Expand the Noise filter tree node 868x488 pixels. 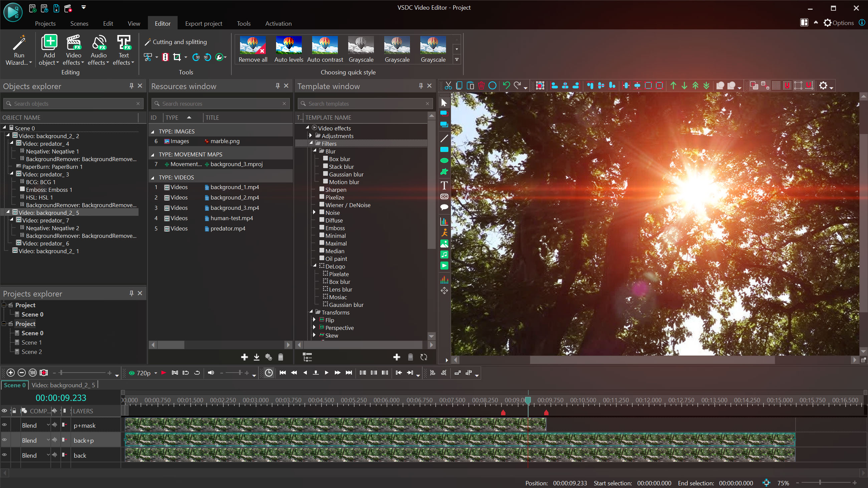pos(314,212)
